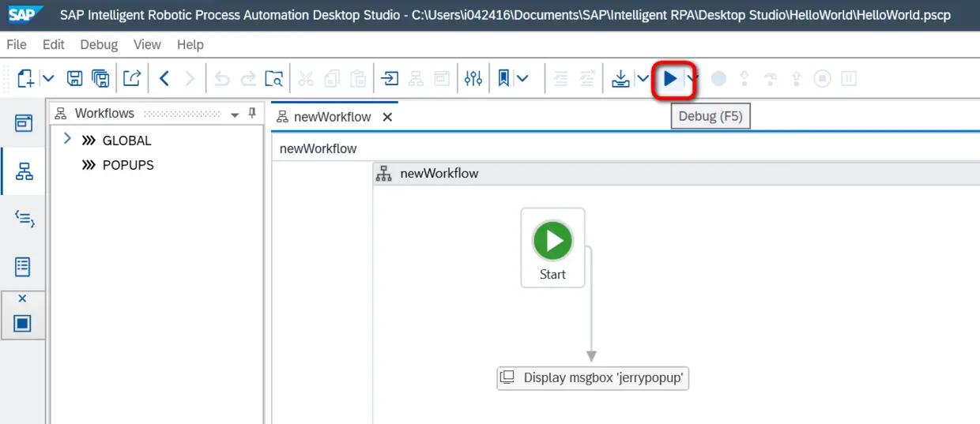This screenshot has width=980, height=424.
Task: Start debugging with the blue play button
Action: [670, 78]
